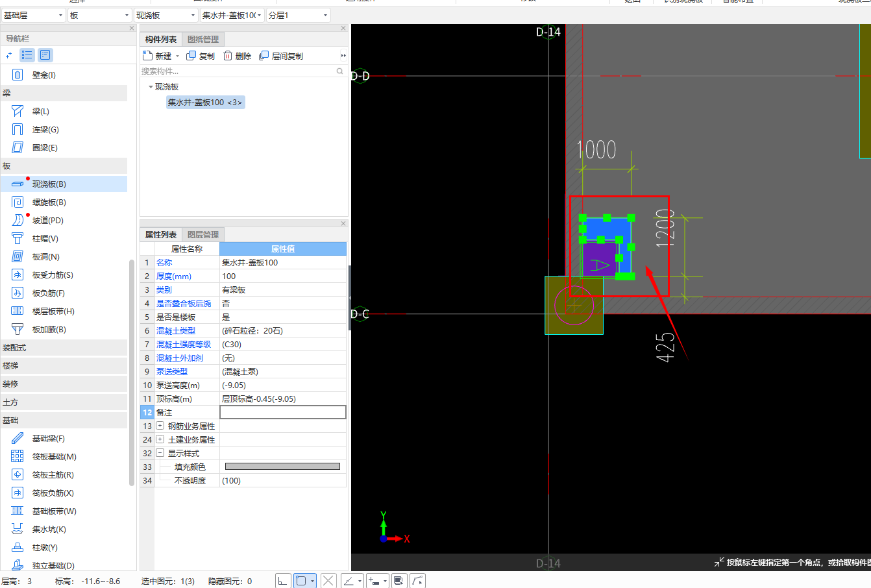The height and width of the screenshot is (588, 871).
Task: Open the 集水井-盖板100 component dropdown
Action: (232, 15)
